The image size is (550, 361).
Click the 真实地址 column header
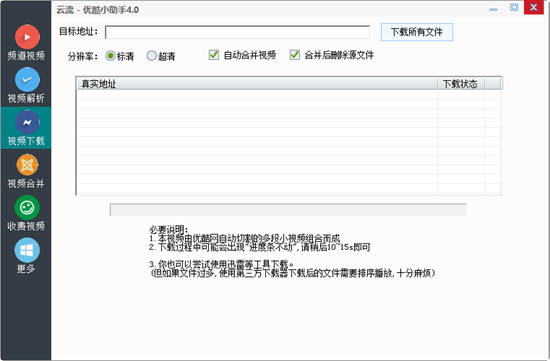click(256, 84)
